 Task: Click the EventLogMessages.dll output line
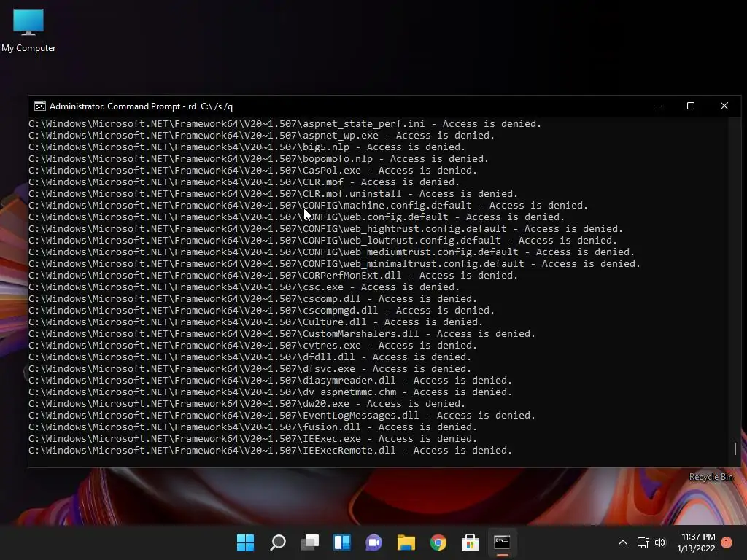282,415
